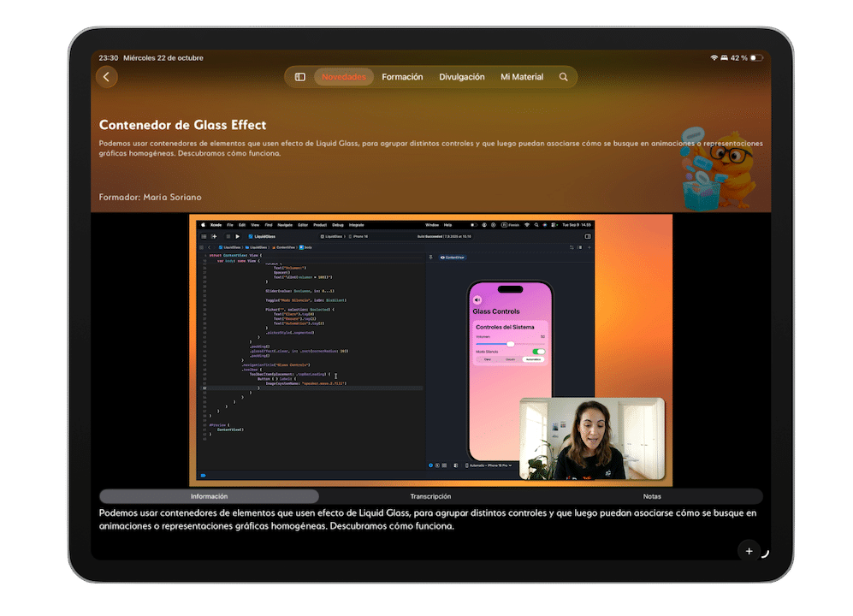Open the Product menu in the video's Xcode

(x=320, y=225)
